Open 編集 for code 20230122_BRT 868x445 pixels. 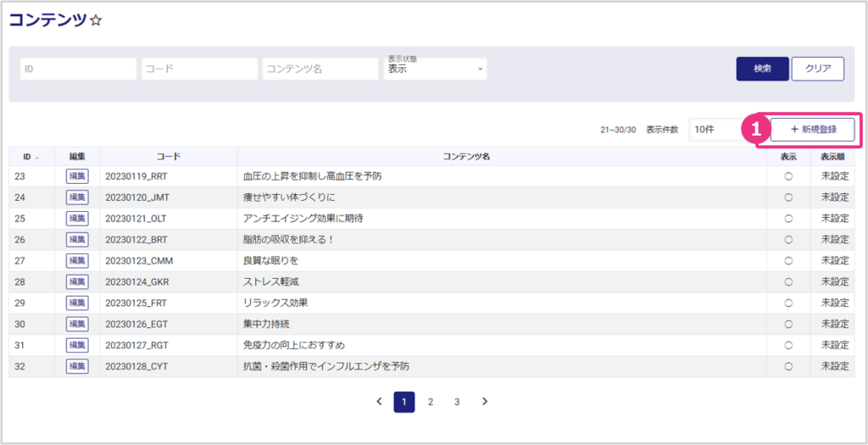[x=77, y=239]
